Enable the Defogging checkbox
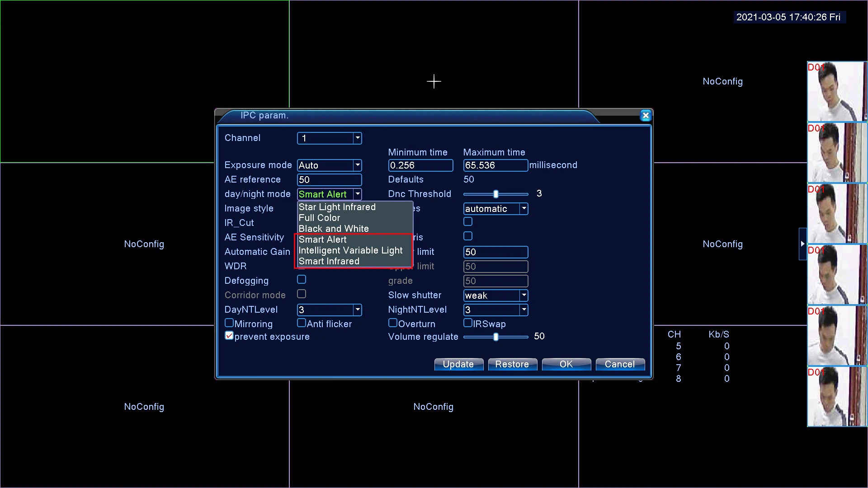 [x=302, y=280]
